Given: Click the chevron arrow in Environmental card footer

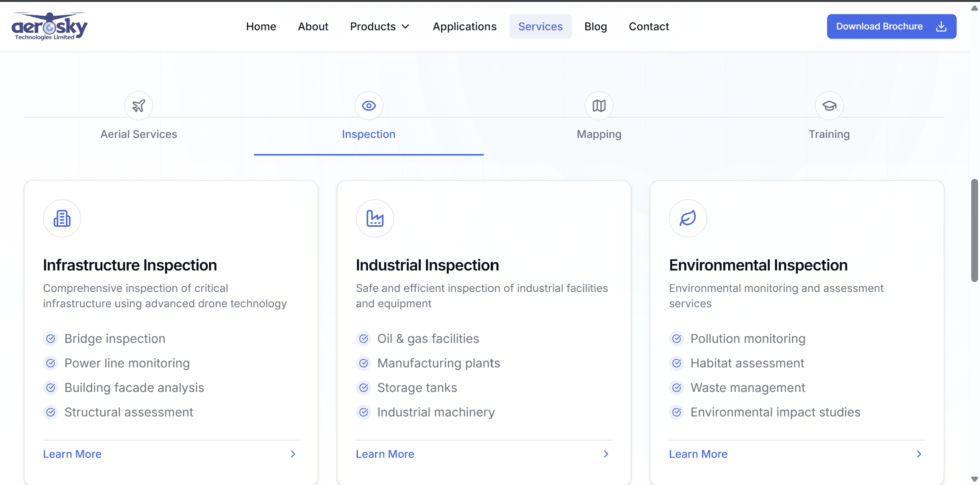Looking at the screenshot, I should pos(919,454).
